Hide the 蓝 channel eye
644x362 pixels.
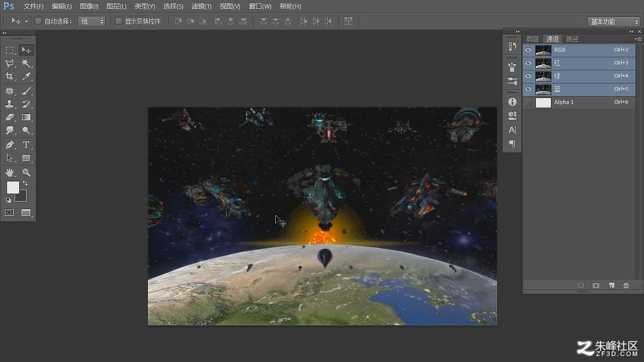528,89
